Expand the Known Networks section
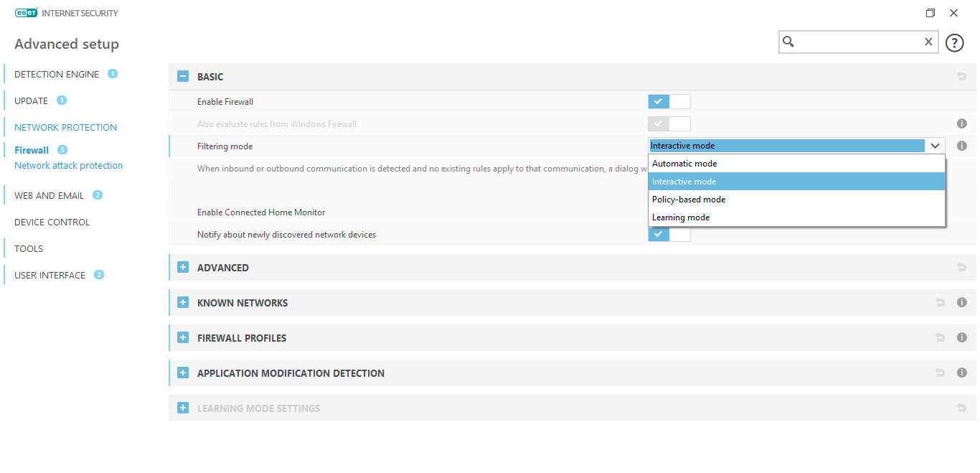The width and height of the screenshot is (980, 473). [x=183, y=303]
